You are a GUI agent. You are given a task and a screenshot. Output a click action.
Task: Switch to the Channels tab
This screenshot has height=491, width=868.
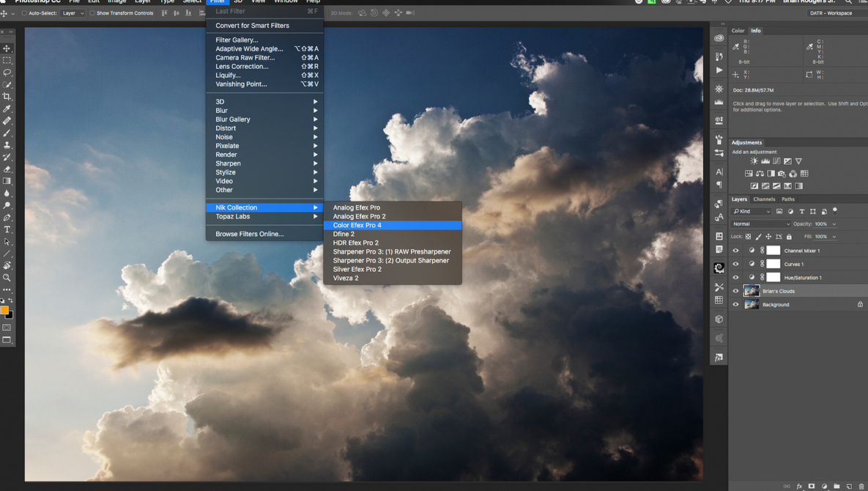coord(764,199)
